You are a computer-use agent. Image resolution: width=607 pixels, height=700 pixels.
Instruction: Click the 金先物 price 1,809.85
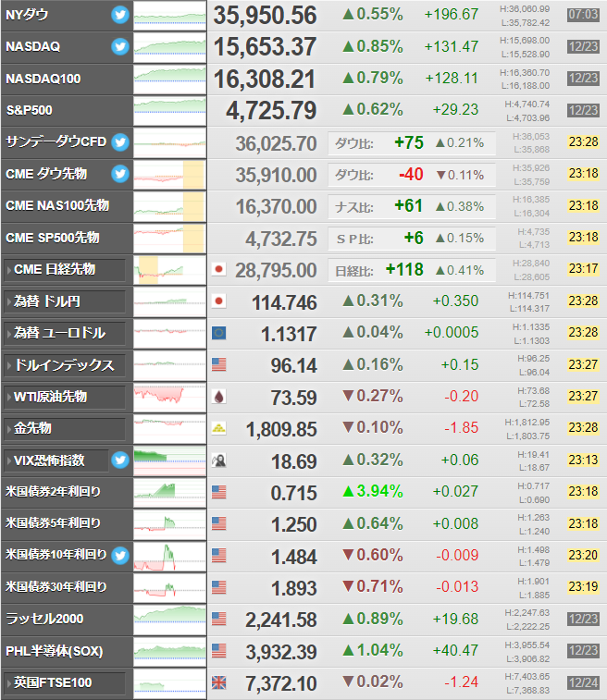[x=281, y=430]
